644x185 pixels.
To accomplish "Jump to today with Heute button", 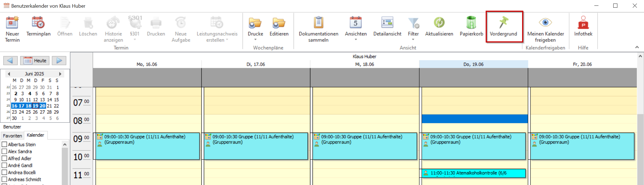I will (x=35, y=61).
